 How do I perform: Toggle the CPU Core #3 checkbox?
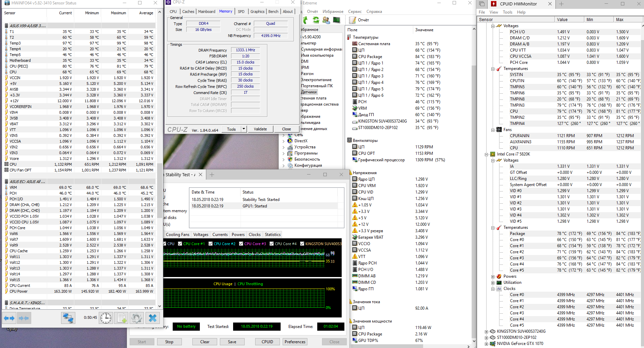click(x=241, y=244)
